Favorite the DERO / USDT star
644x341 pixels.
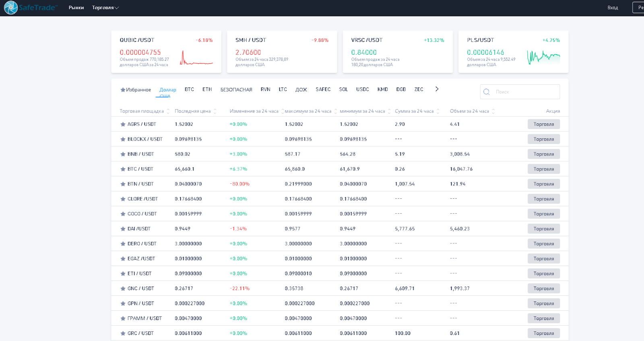(x=123, y=243)
